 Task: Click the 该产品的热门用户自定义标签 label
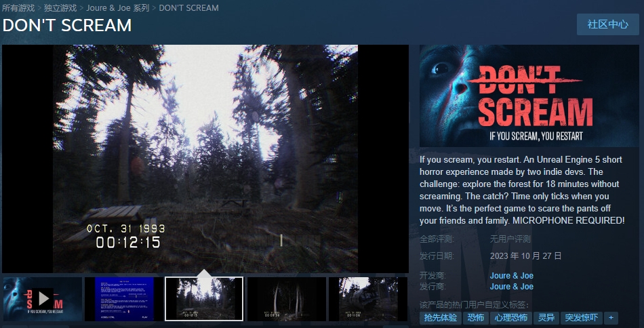coord(474,304)
